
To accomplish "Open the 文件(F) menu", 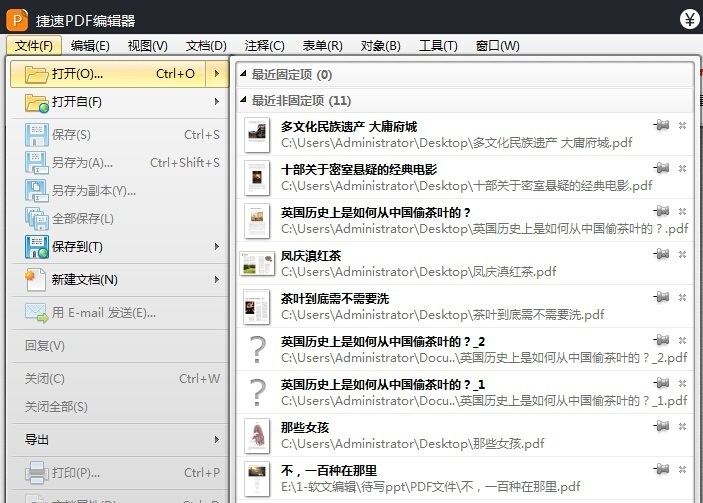I will [x=34, y=46].
